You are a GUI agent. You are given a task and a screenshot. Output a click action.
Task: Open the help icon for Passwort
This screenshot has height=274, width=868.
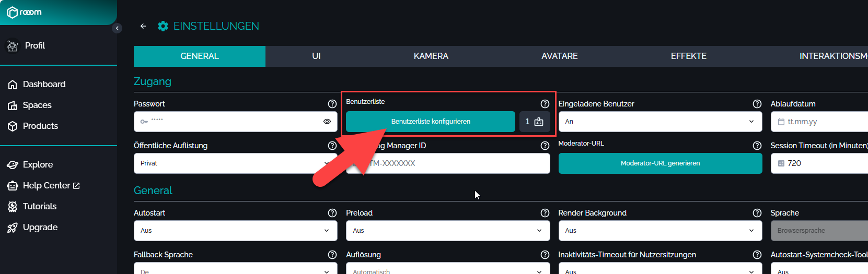pyautogui.click(x=332, y=104)
